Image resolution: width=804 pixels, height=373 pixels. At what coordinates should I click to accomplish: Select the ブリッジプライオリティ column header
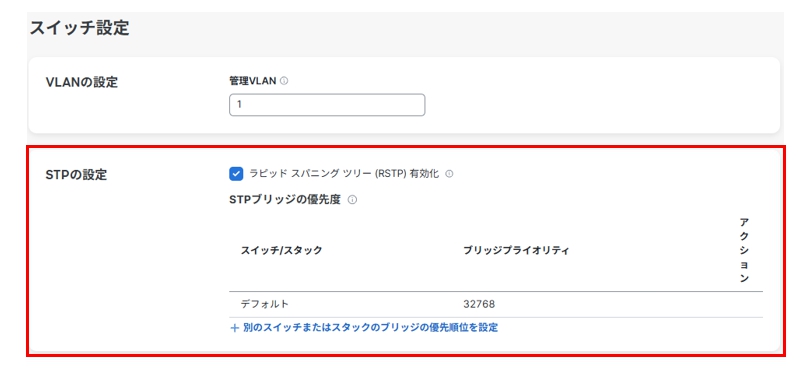coord(516,250)
